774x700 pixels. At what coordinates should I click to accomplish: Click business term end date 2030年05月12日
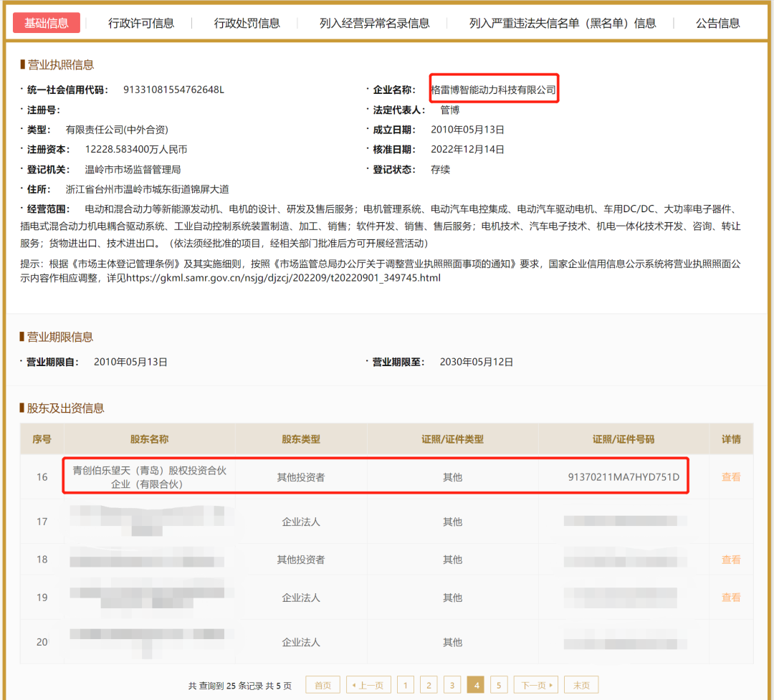[x=477, y=362]
